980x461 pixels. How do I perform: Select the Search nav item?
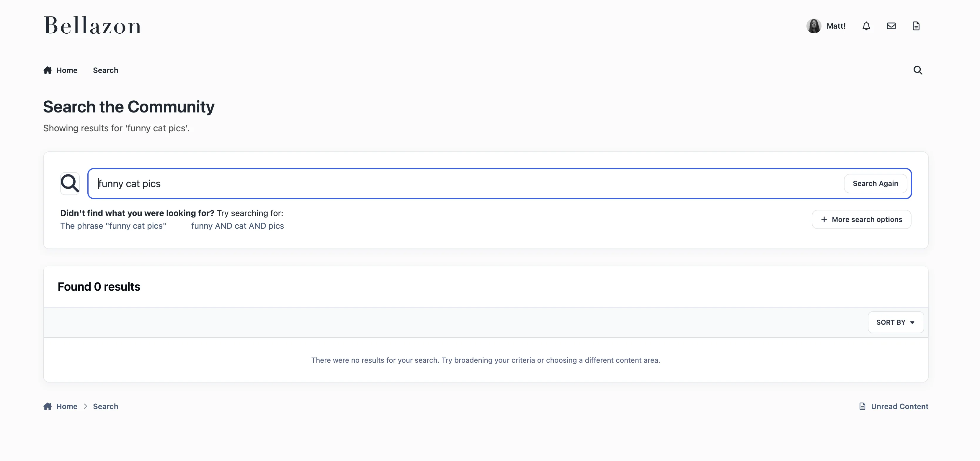(105, 70)
